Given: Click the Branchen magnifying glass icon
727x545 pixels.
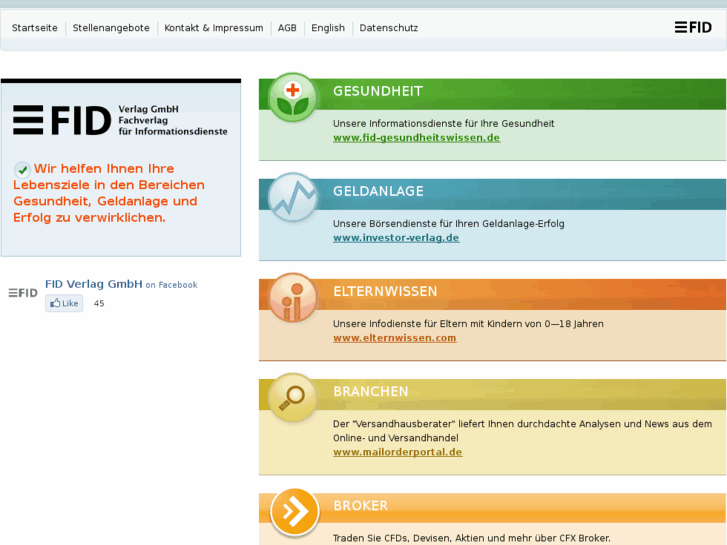Looking at the screenshot, I should 293,398.
